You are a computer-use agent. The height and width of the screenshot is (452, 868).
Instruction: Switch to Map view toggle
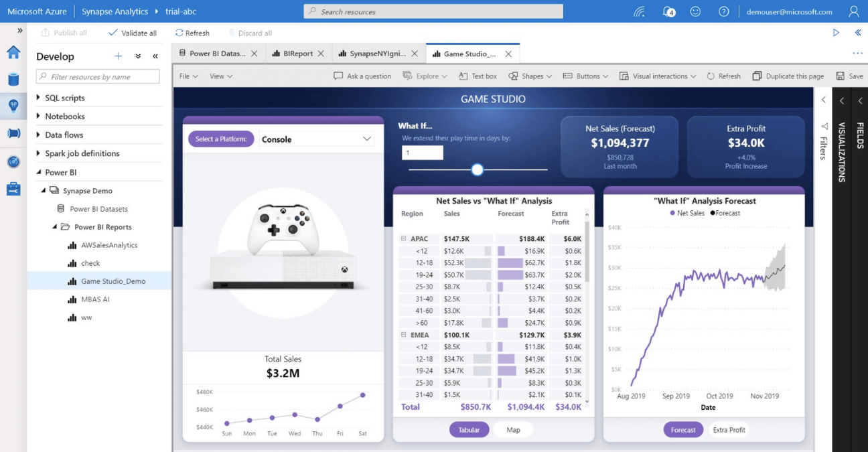(x=513, y=430)
